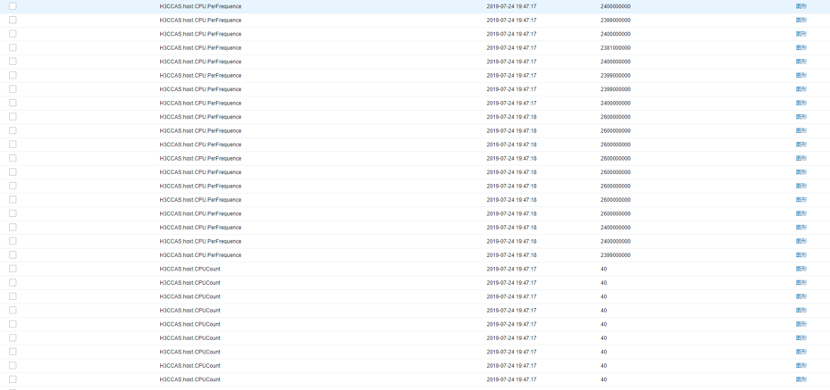The image size is (830, 390).
Task: Click the timestamp in the highlighted row
Action: click(511, 6)
